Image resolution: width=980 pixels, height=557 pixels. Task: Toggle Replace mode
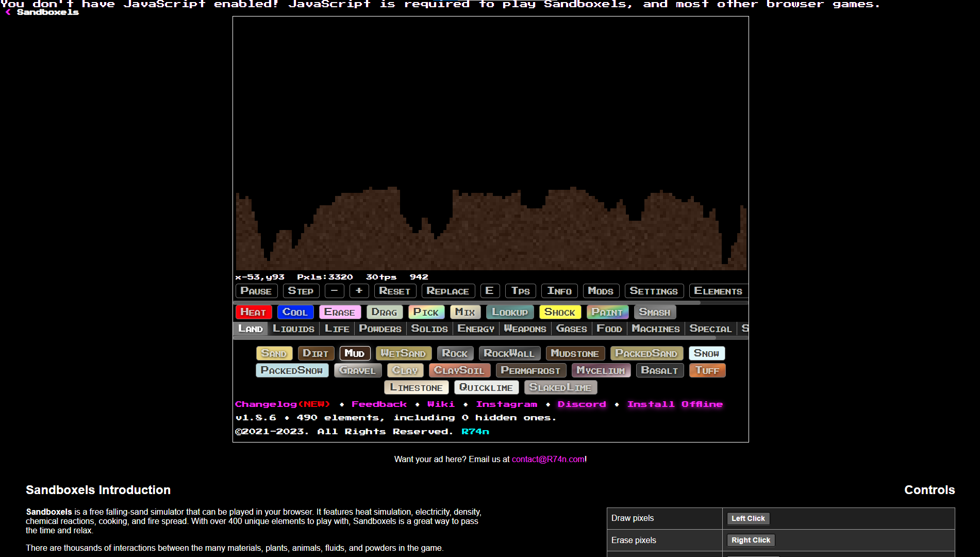coord(448,291)
